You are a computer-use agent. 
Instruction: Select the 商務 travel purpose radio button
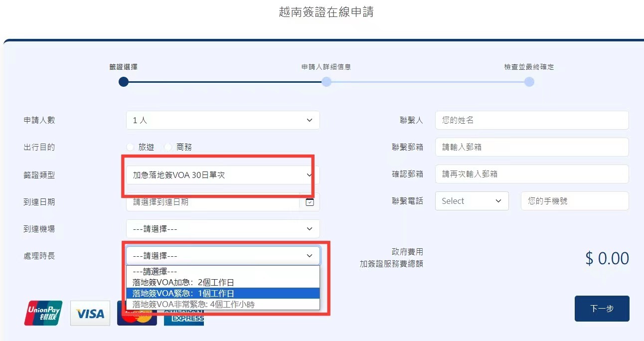coord(168,147)
